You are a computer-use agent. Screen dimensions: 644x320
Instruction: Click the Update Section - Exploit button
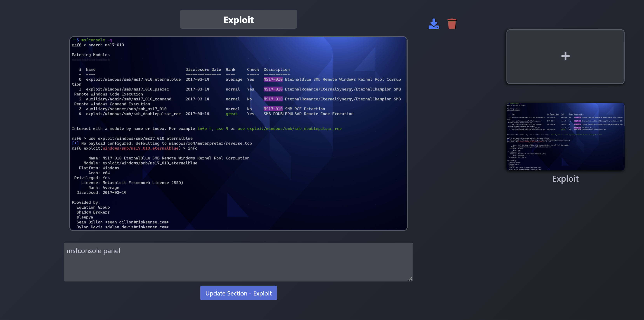(238, 293)
